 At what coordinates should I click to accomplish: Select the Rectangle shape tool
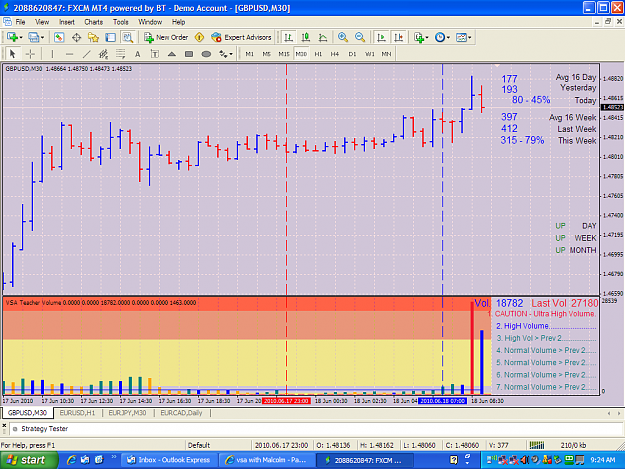click(x=189, y=54)
